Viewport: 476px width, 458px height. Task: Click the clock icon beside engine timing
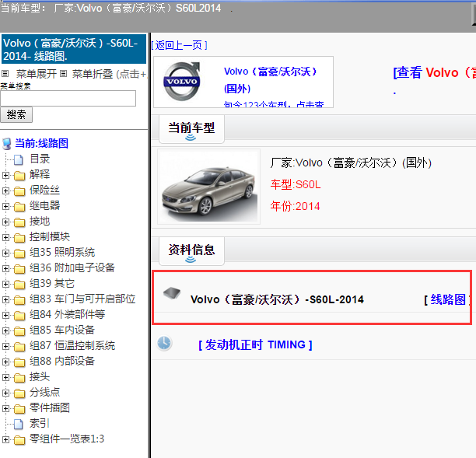coord(164,344)
